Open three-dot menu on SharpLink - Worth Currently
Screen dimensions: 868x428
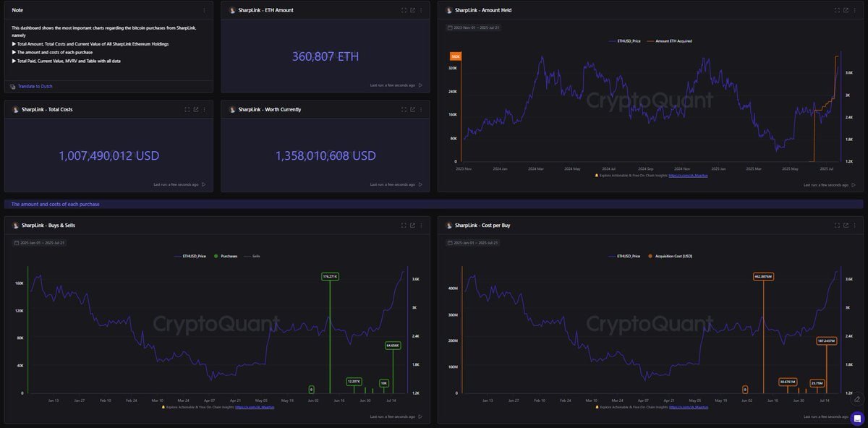coord(421,109)
